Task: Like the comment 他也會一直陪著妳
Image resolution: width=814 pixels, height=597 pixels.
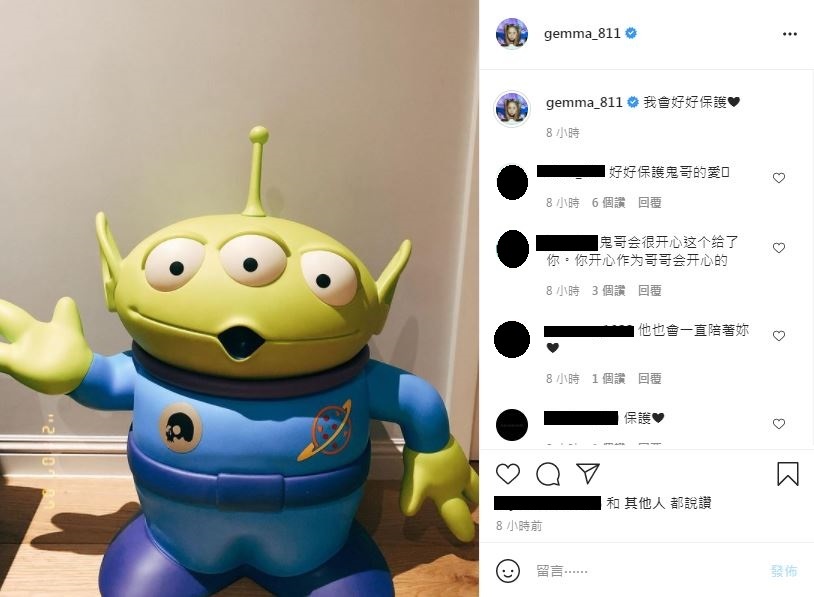Action: (x=779, y=336)
